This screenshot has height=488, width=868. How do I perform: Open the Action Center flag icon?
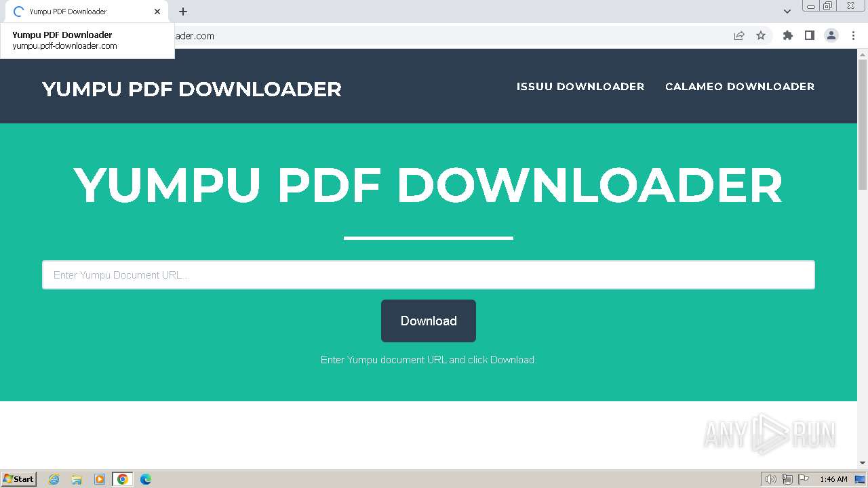click(x=804, y=479)
